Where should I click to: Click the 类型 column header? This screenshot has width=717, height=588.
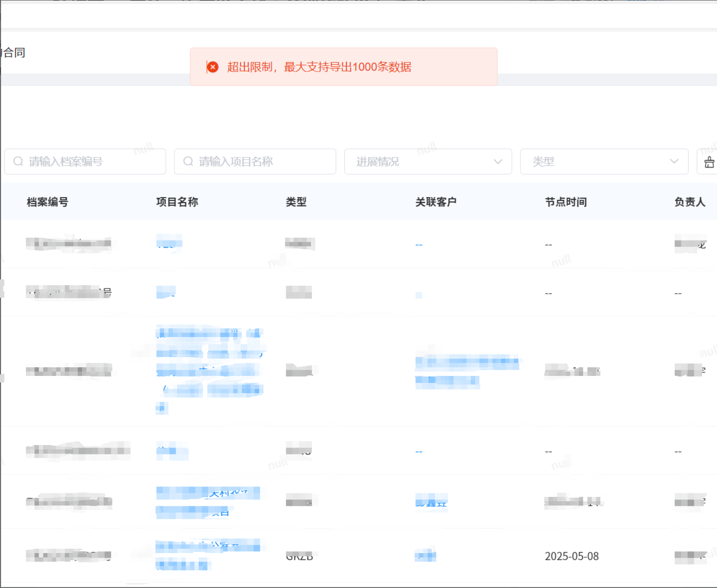(x=296, y=202)
